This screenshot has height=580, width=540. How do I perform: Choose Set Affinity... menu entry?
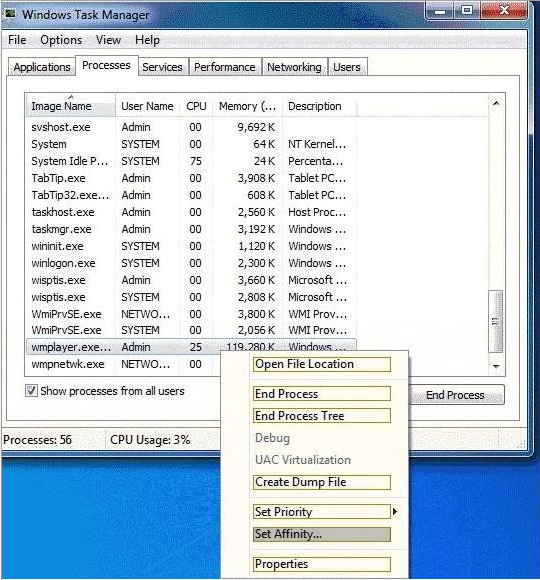[321, 534]
